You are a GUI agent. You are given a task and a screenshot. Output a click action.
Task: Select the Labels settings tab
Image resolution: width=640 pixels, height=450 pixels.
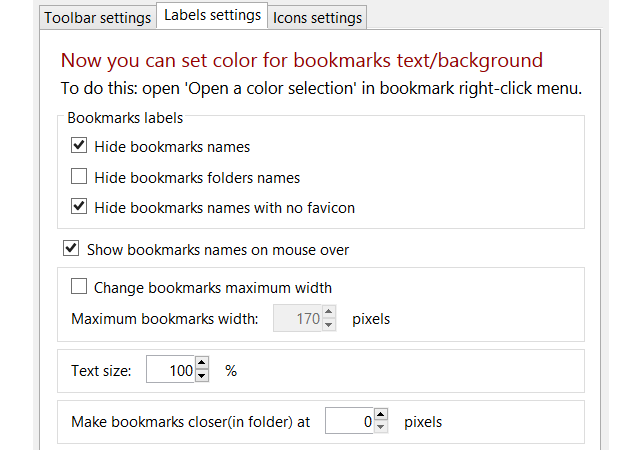click(x=212, y=15)
